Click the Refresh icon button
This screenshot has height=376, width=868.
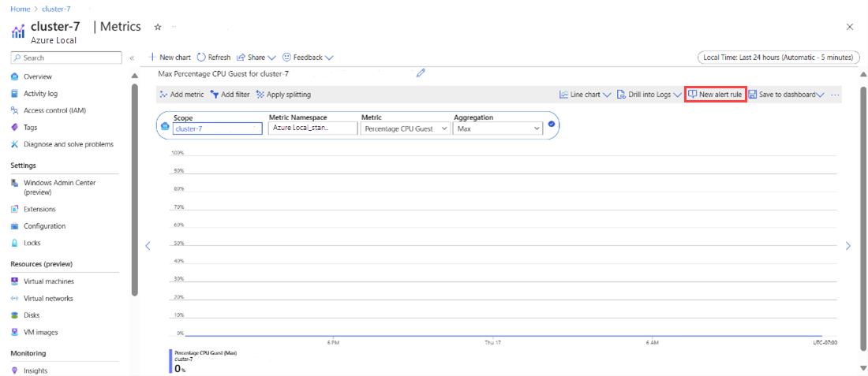[201, 58]
